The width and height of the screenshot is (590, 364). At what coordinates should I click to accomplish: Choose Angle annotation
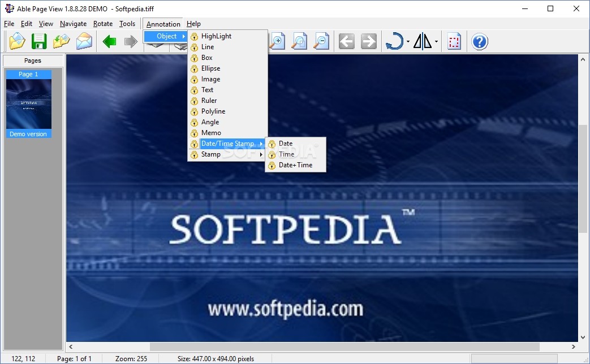(x=227, y=122)
